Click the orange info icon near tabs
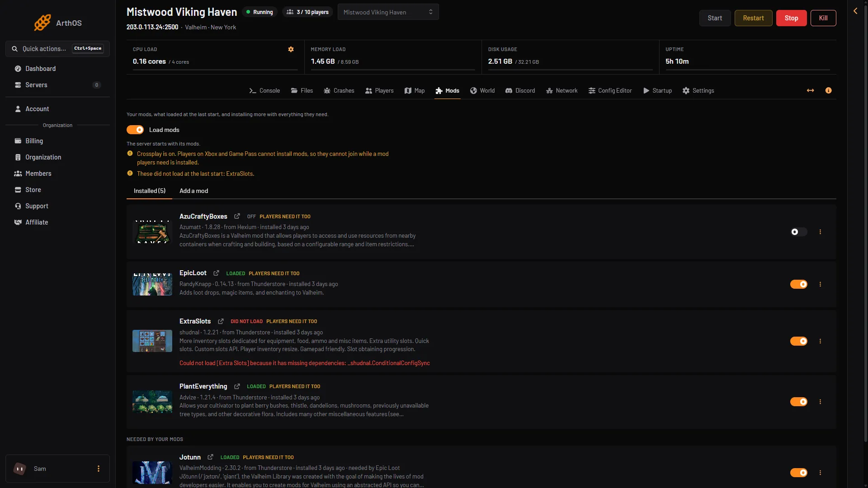 point(828,90)
